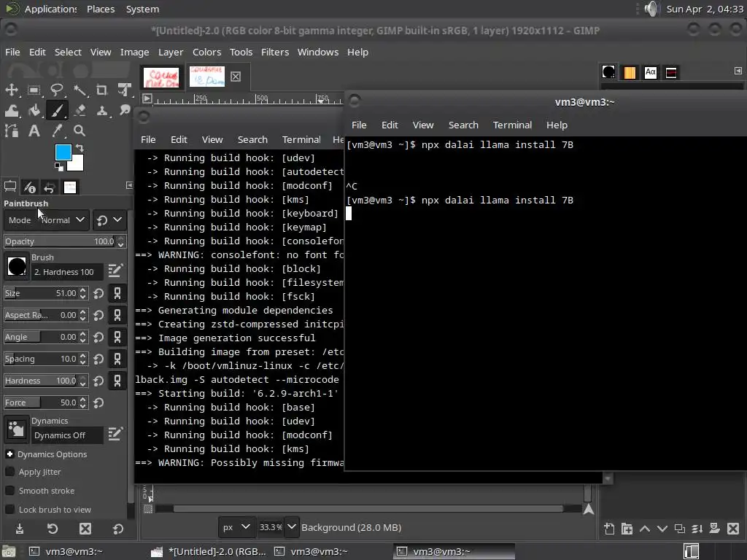Reset Angle to brush default
747x560 pixels.
pos(98,337)
